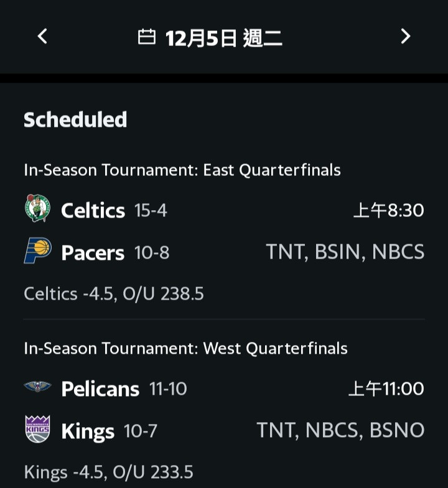The image size is (448, 488).
Task: Tap the New Orleans Pelicans logo
Action: [x=38, y=387]
